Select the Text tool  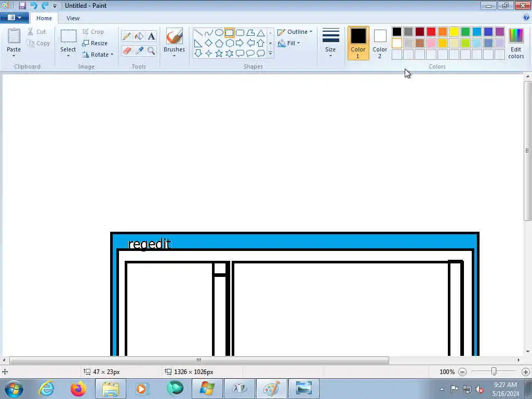pyautogui.click(x=151, y=36)
